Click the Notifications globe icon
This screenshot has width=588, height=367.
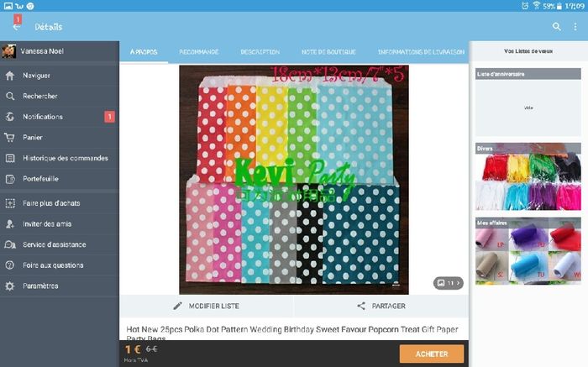(10, 117)
